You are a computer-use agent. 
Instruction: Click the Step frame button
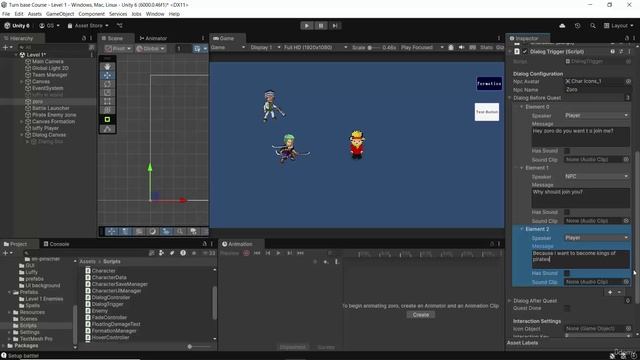[x=335, y=26]
